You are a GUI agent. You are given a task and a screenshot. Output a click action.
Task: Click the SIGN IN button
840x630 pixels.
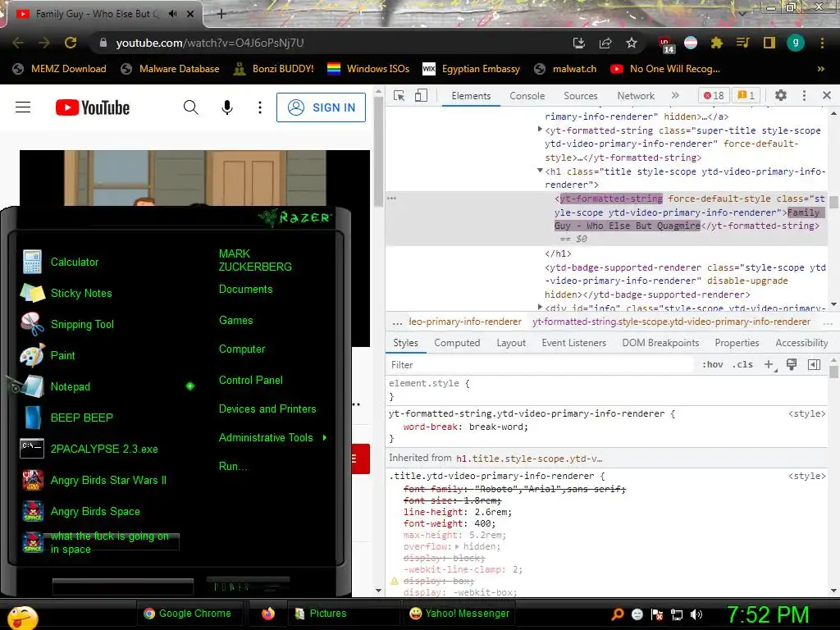[321, 107]
